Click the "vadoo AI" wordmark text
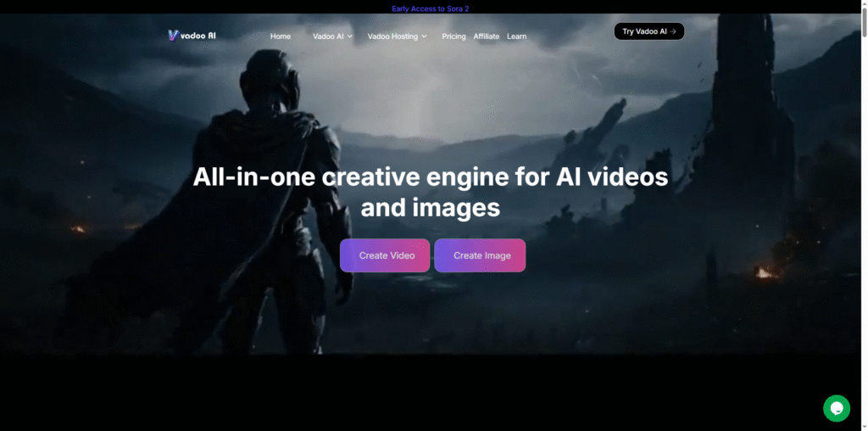 (x=198, y=36)
